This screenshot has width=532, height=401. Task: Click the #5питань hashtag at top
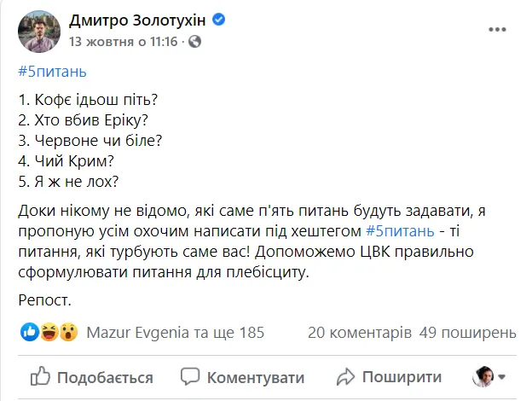51,70
